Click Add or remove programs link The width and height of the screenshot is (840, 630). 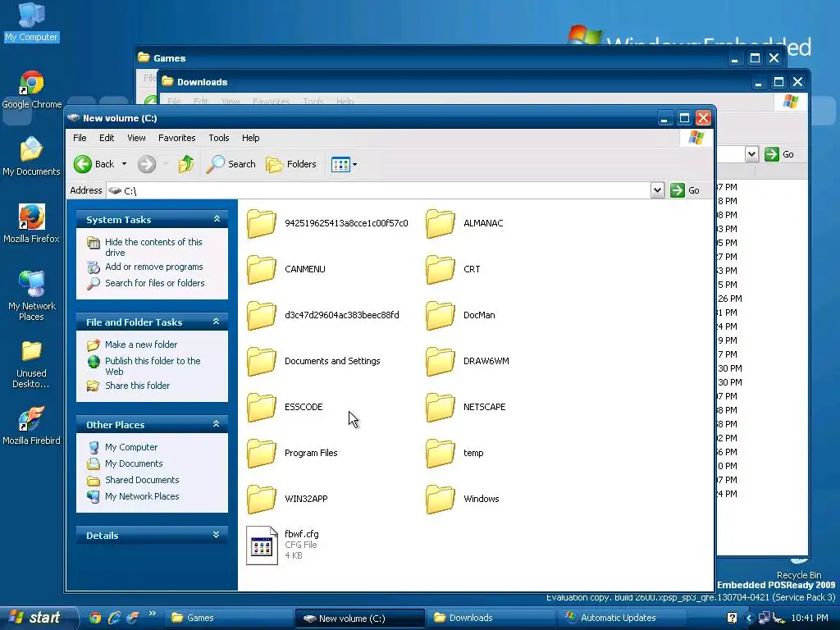tap(153, 267)
